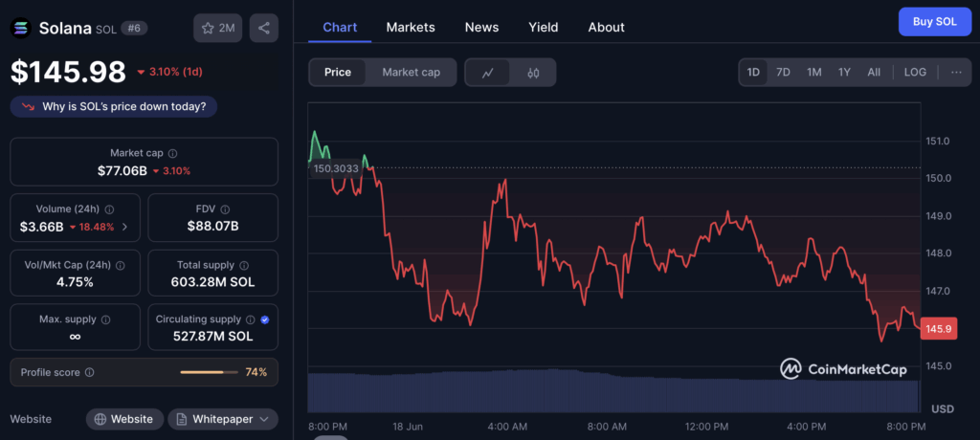Click Circulating supply info icon
The height and width of the screenshot is (440, 980).
(251, 319)
